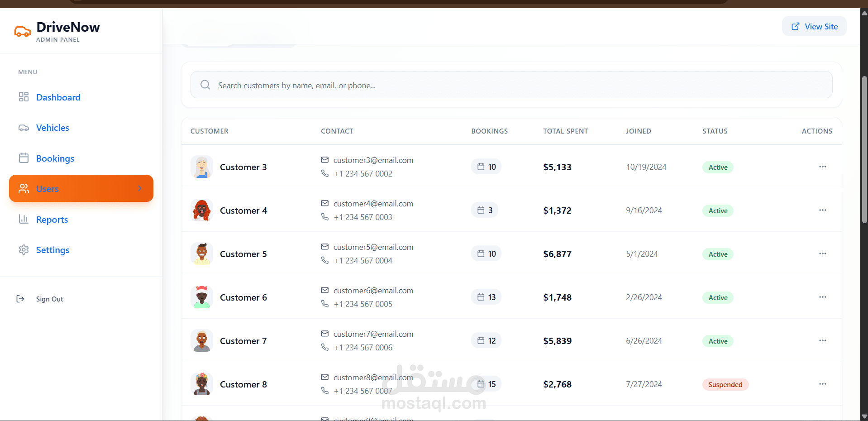Open actions menu for Customer 3
The height and width of the screenshot is (421, 868).
pyautogui.click(x=822, y=167)
